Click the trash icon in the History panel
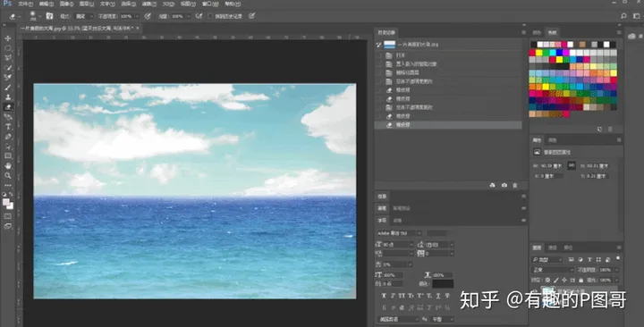Image resolution: width=644 pixels, height=327 pixels. pyautogui.click(x=515, y=186)
